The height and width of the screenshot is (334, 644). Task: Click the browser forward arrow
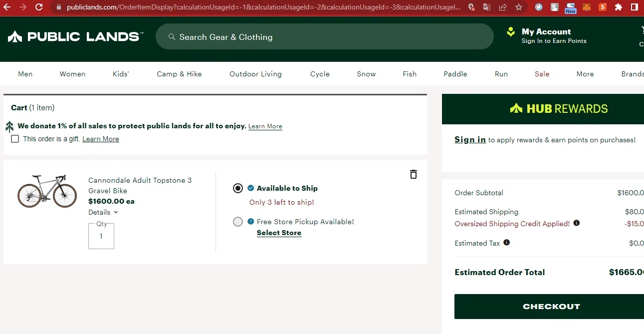23,7
